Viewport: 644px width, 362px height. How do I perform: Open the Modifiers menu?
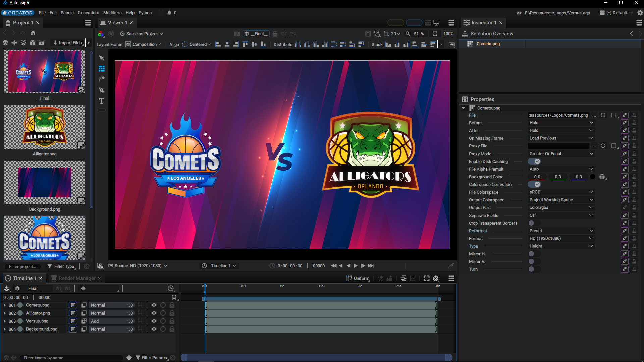coord(112,13)
